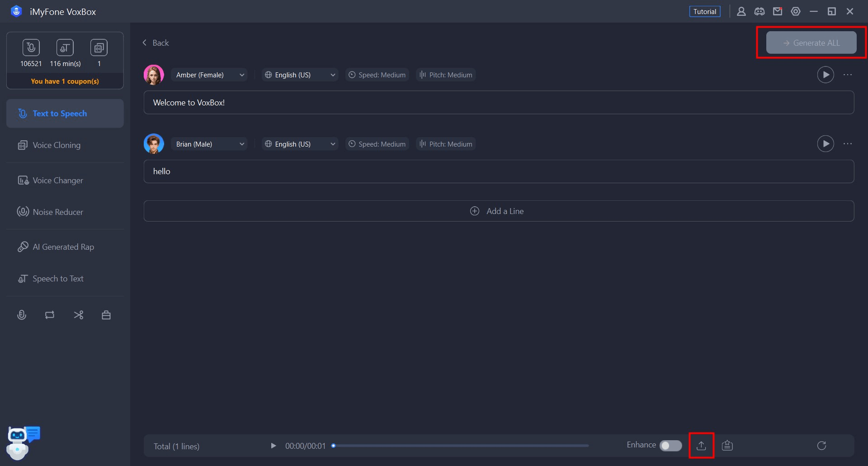Open the mail messages icon
Image resolution: width=868 pixels, height=466 pixels.
[x=778, y=11]
